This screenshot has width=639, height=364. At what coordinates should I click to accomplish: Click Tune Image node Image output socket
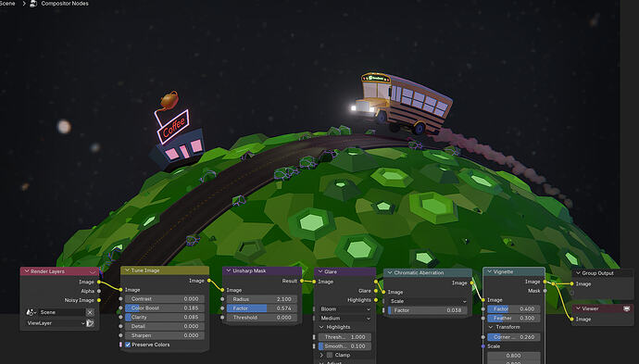pos(209,281)
